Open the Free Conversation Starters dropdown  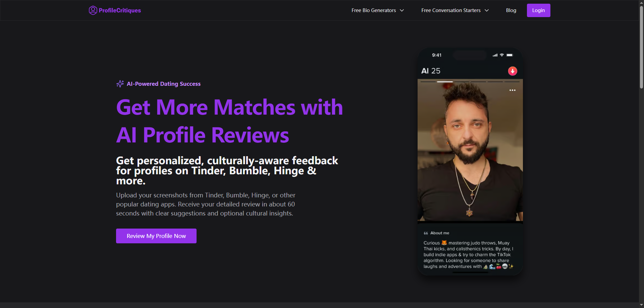click(x=454, y=10)
